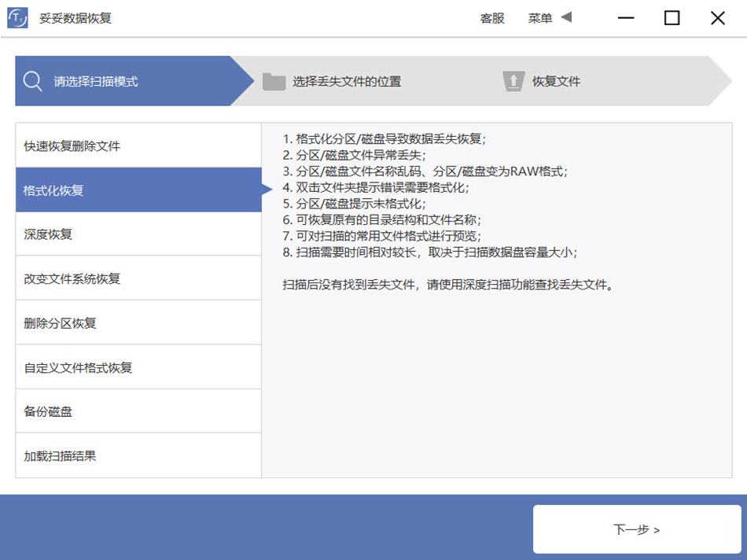Select 删除分区恢复 mode
The image size is (747, 560).
(x=138, y=322)
